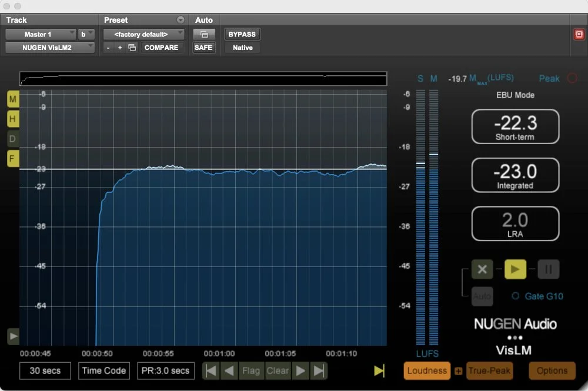Screen dimensions: 588x391
Task: Click the Peak label
Action: [549, 78]
